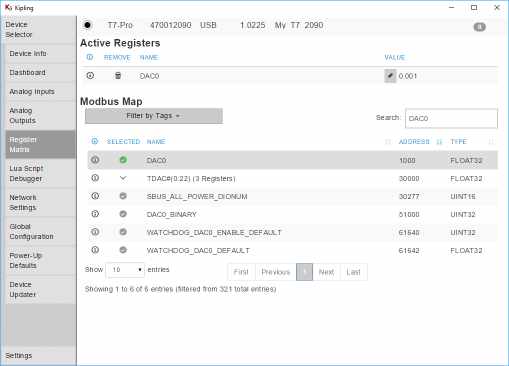Viewport: 509px width, 366px height.
Task: Show info for WATCHDOG_DAC0_DEFAULT
Action: (x=95, y=250)
